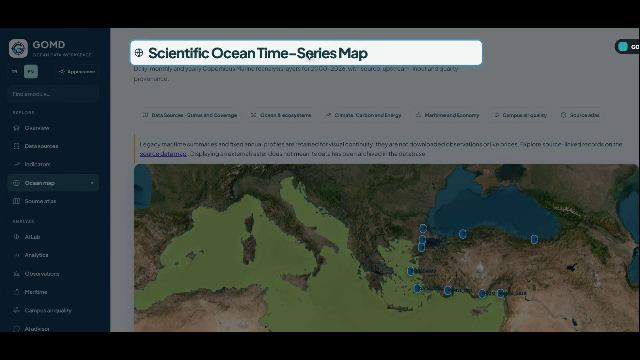Click the icon on the Maritime and Economy tab
Image resolution: width=640 pixels, height=360 pixels.
[x=418, y=115]
